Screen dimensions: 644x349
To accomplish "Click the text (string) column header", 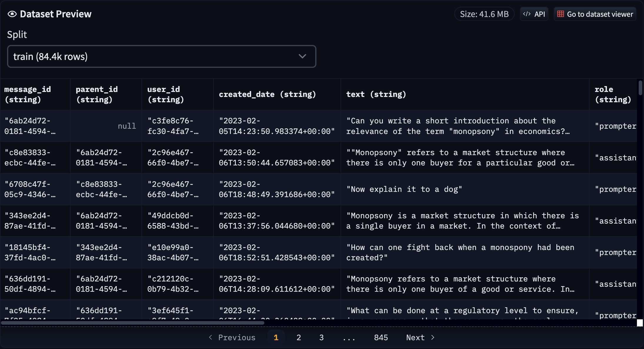I will point(376,94).
